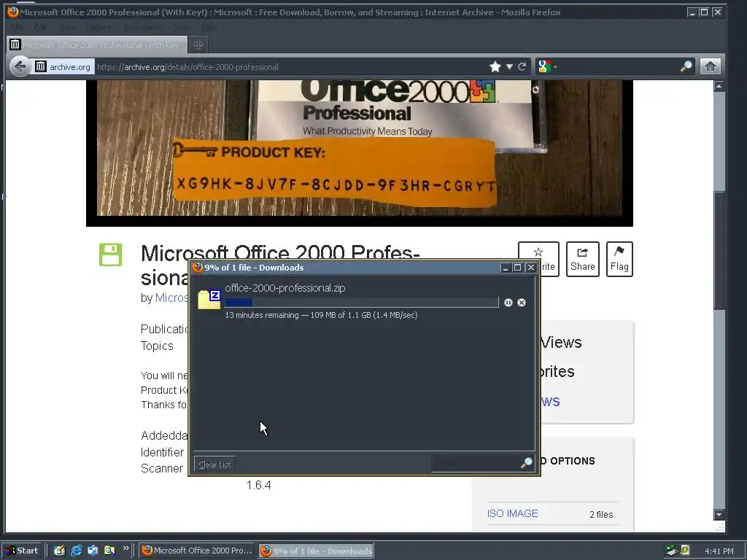
Task: Click the Outlook Express quick launch icon
Action: click(93, 551)
